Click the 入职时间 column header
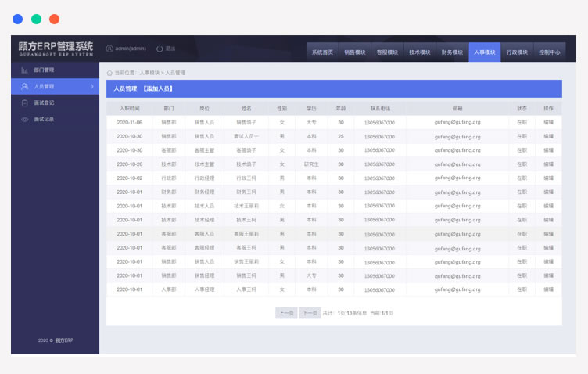 [x=129, y=109]
